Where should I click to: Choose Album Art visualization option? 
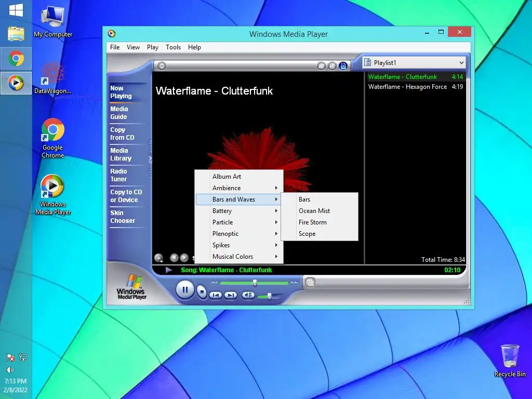(239, 177)
